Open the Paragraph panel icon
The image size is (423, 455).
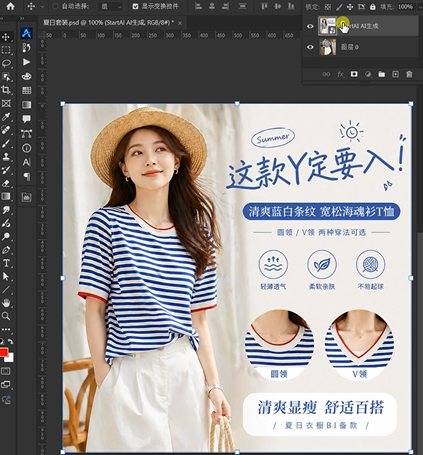pos(26,176)
